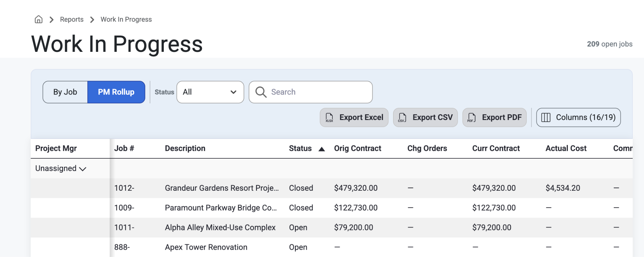
Task: Open the Columns (16/19) chooser
Action: [579, 118]
